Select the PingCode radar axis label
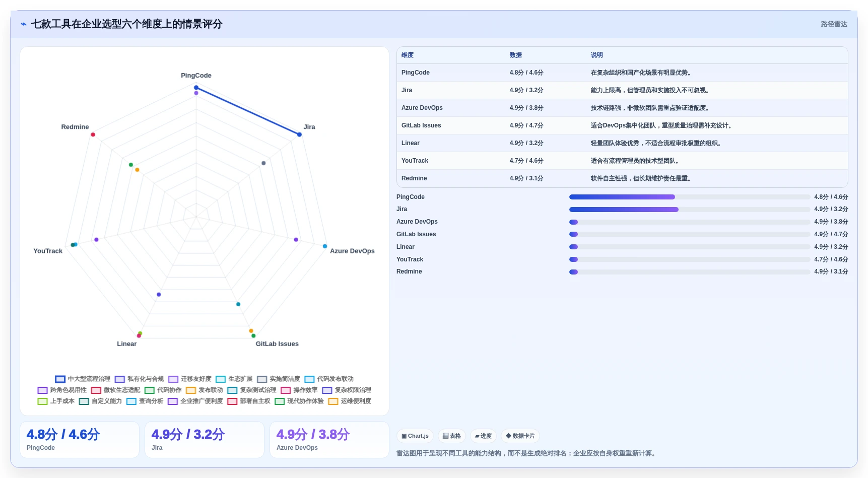This screenshot has width=868, height=478. click(196, 76)
